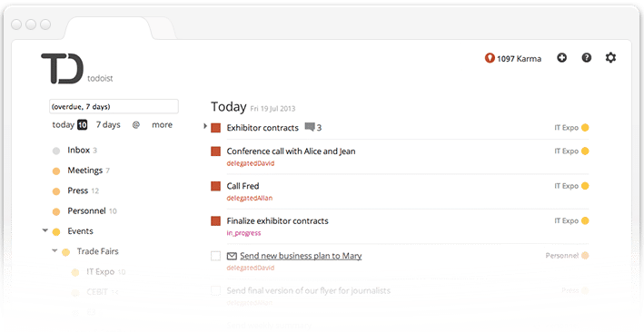Open the help question-mark icon

(587, 58)
